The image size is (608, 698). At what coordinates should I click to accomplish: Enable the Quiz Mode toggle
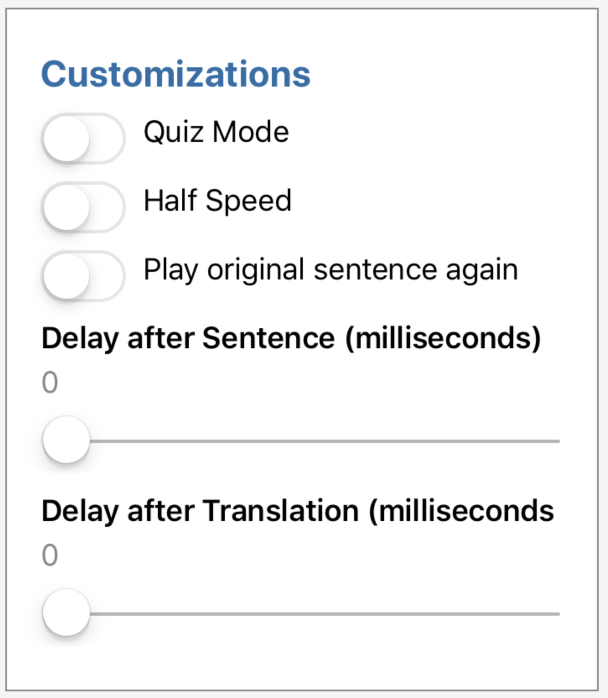(x=83, y=138)
